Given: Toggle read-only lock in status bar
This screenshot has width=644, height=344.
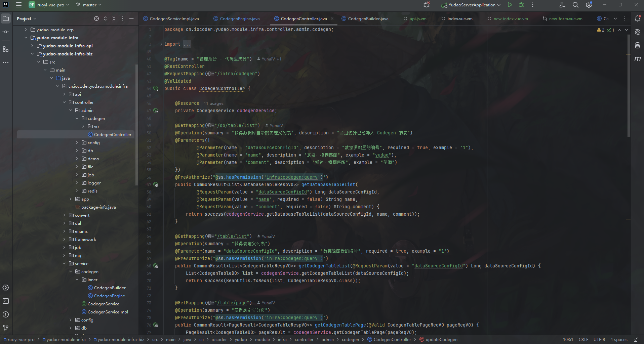Looking at the screenshot, I should point(636,340).
